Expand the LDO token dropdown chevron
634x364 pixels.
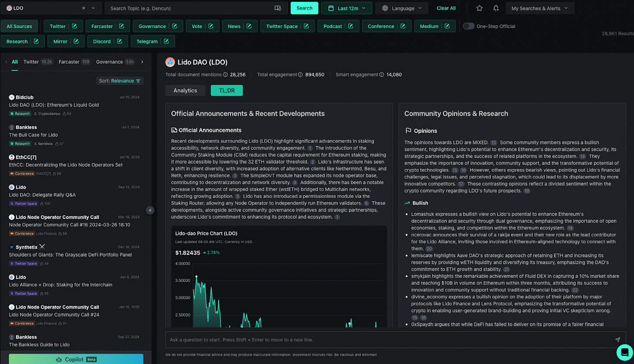tap(93, 8)
